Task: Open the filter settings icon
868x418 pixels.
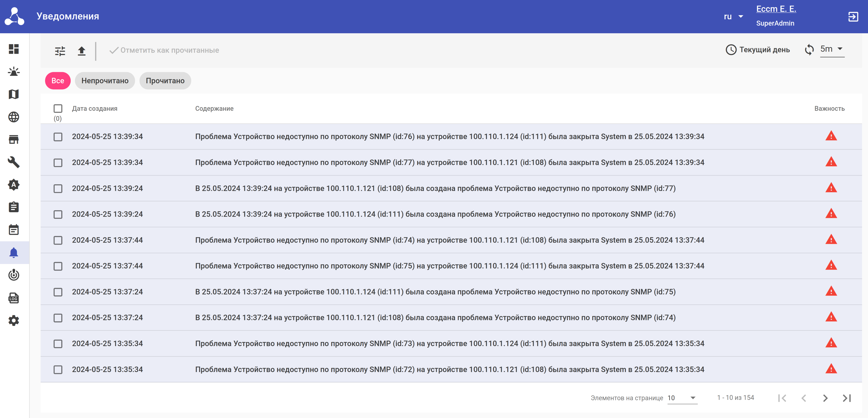Action: [x=60, y=51]
